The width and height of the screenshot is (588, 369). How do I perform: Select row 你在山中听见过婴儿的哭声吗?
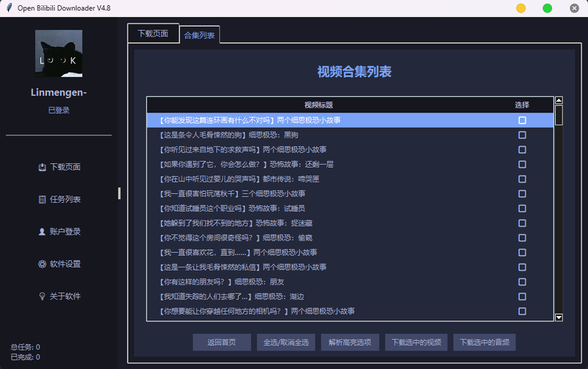pos(350,179)
